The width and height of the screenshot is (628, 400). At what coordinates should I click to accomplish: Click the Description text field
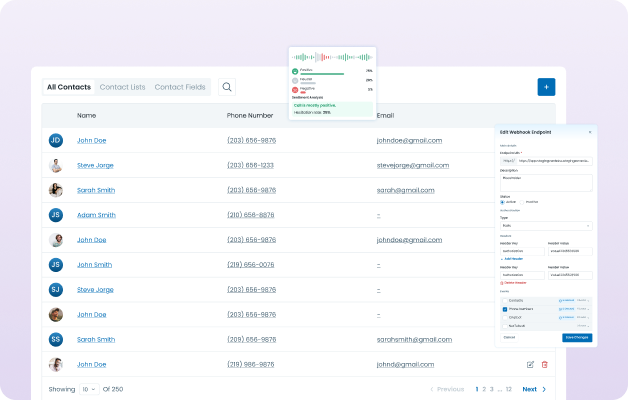[546, 183]
